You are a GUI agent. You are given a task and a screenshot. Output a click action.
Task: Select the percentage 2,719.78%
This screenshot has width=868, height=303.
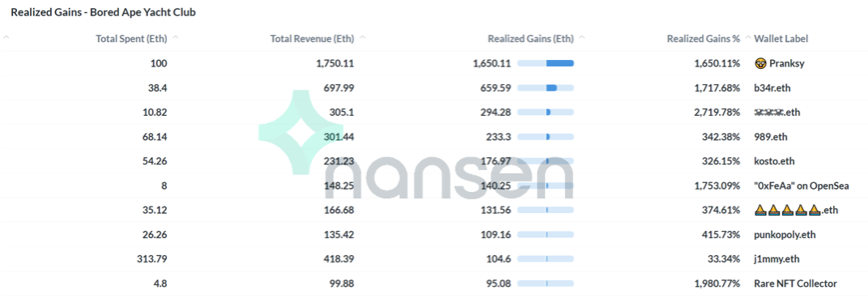point(717,112)
